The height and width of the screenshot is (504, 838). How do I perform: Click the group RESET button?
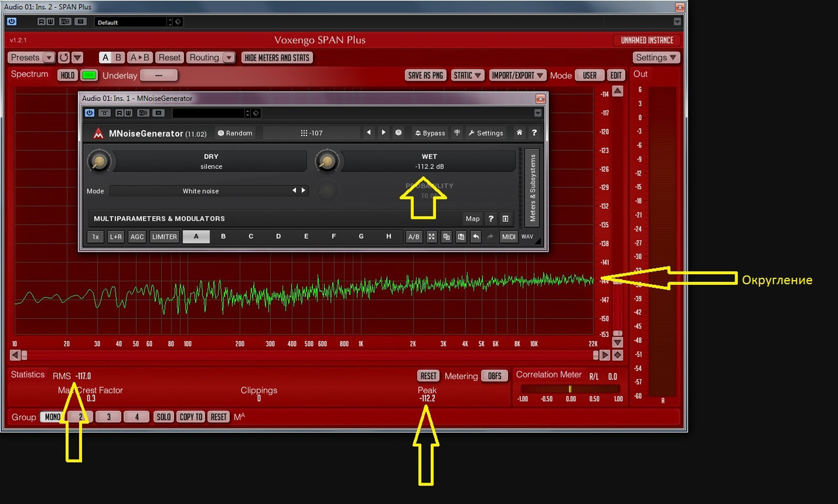click(219, 417)
